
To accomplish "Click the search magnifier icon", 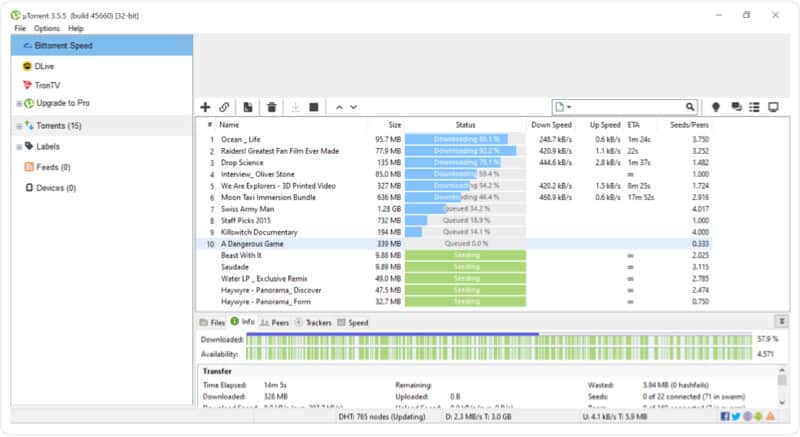I will [x=690, y=107].
